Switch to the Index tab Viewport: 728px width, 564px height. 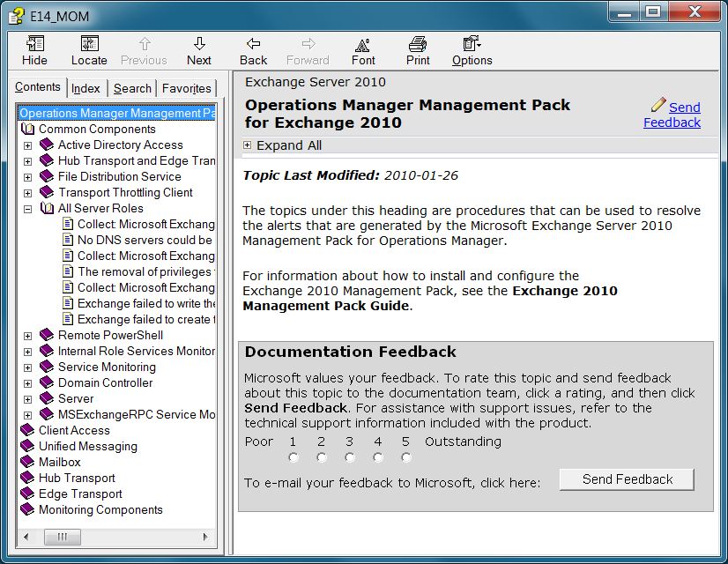86,88
